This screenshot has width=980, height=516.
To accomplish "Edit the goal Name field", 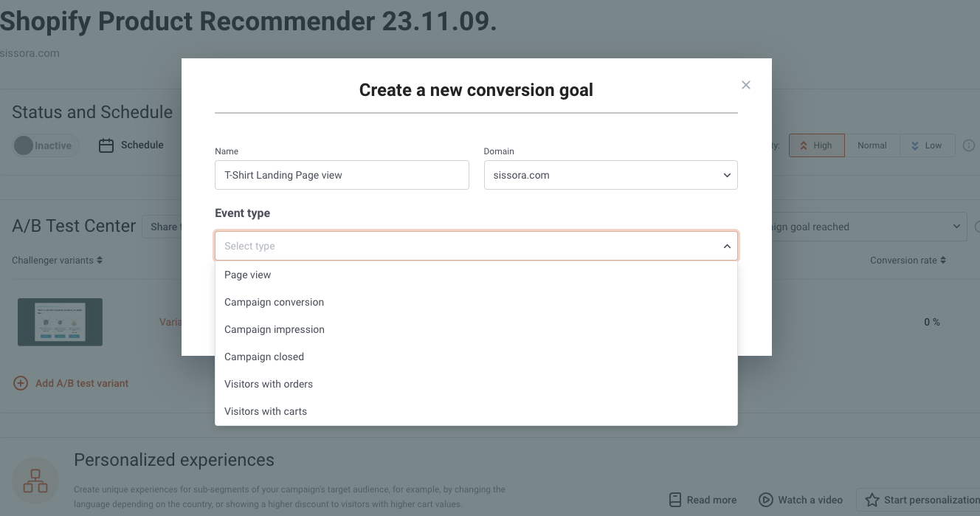I will [342, 175].
